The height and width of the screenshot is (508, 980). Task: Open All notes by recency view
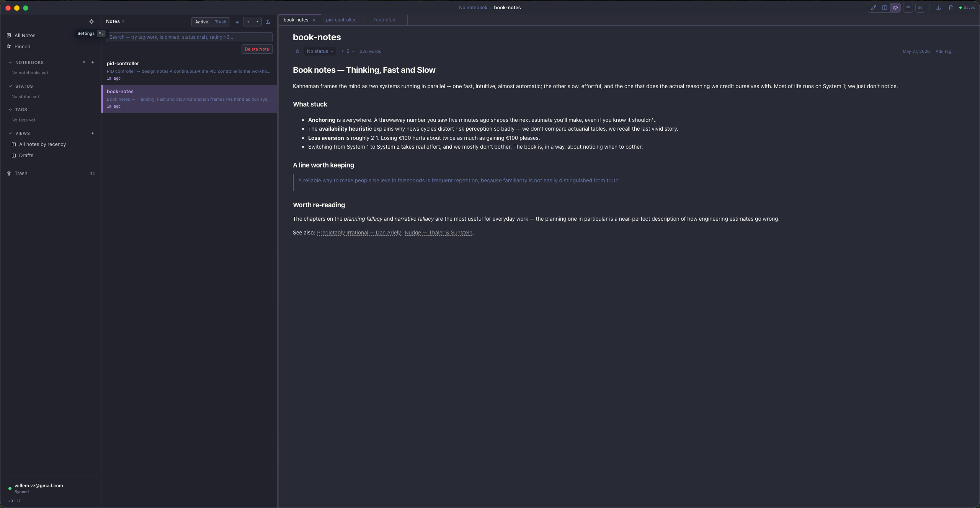[x=42, y=144]
